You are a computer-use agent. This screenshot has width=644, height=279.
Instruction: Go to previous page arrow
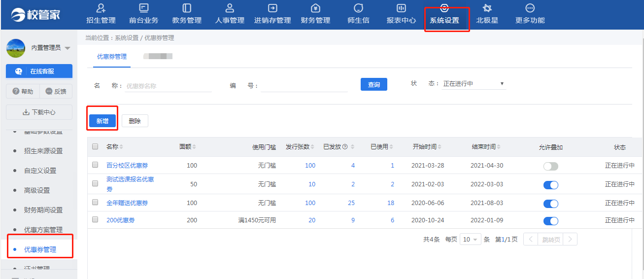[531, 240]
